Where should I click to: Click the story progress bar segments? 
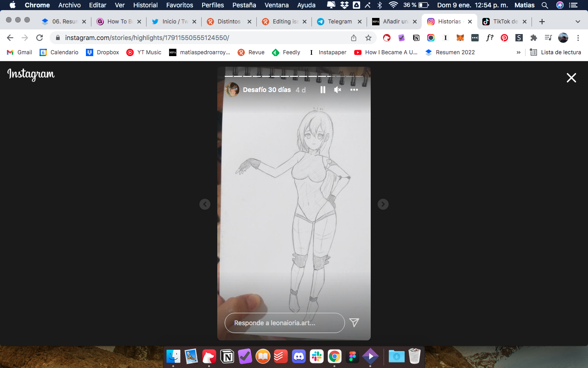tap(294, 75)
